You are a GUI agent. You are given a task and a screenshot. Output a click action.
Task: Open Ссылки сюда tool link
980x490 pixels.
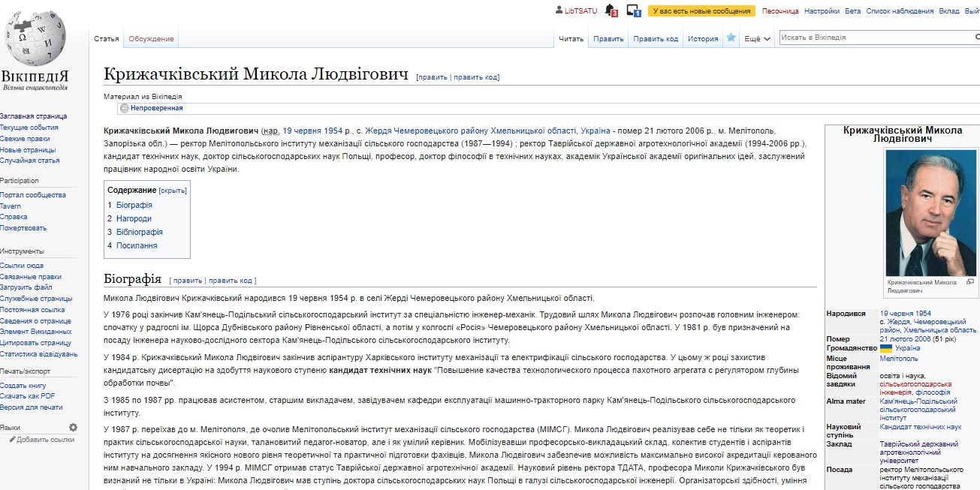click(22, 266)
